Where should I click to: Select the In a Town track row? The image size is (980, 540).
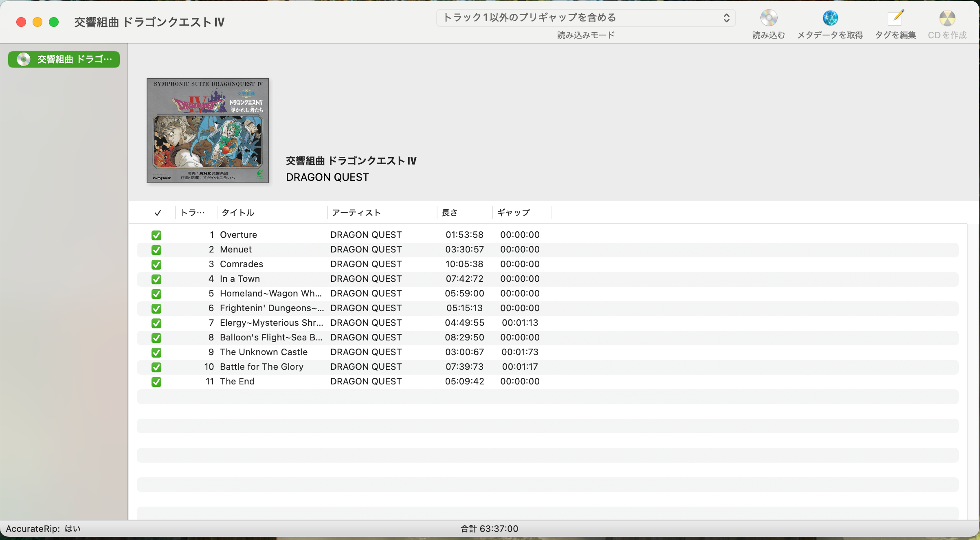(240, 279)
